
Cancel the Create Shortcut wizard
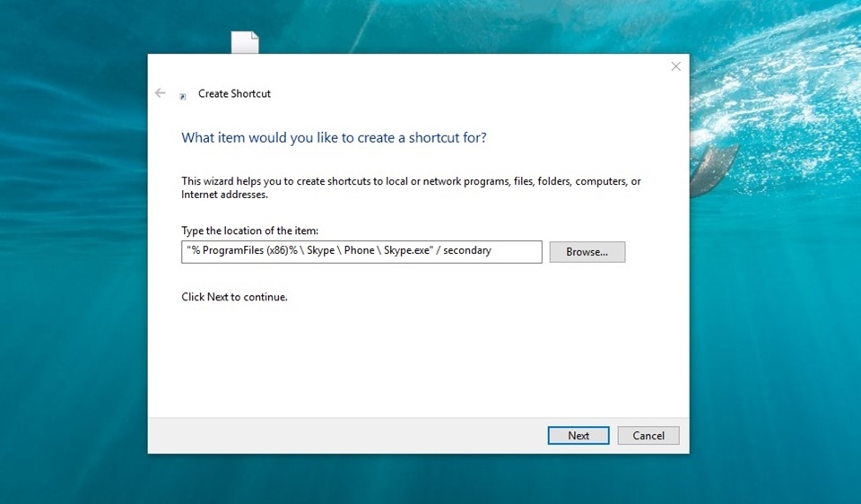pyautogui.click(x=648, y=435)
